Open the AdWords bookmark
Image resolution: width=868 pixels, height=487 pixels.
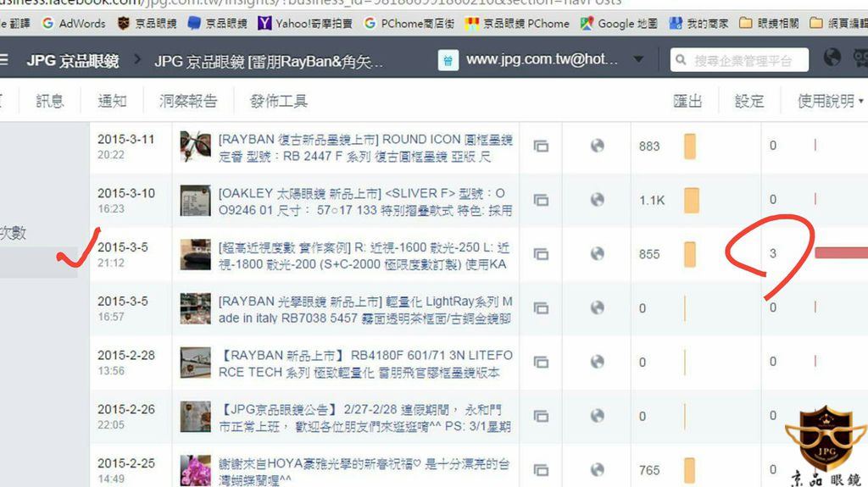click(x=74, y=23)
